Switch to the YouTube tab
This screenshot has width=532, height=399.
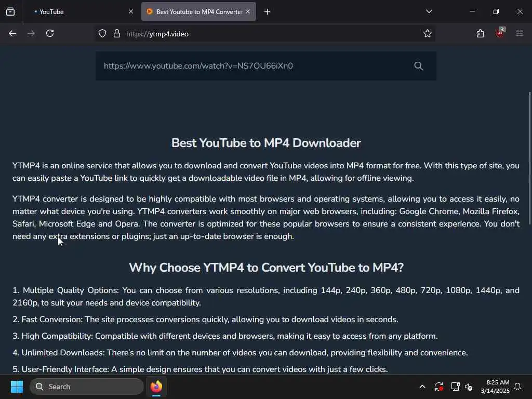click(x=81, y=11)
